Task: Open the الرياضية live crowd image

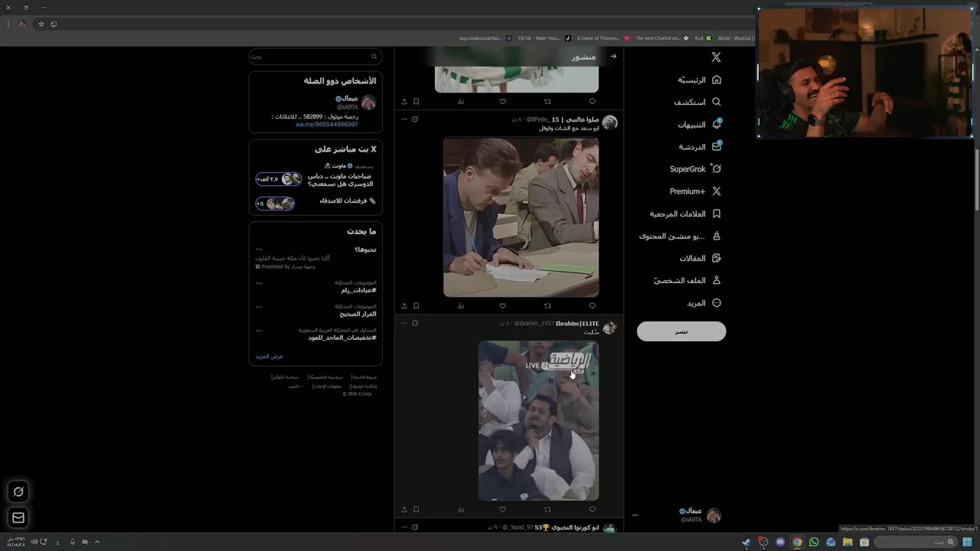Action: 539,421
